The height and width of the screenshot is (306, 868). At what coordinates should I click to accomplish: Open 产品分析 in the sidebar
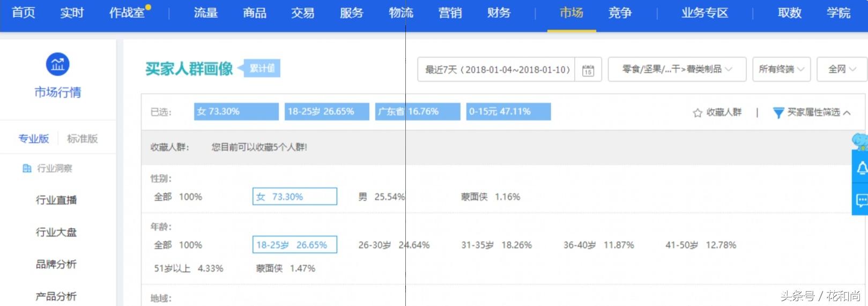[x=56, y=296]
